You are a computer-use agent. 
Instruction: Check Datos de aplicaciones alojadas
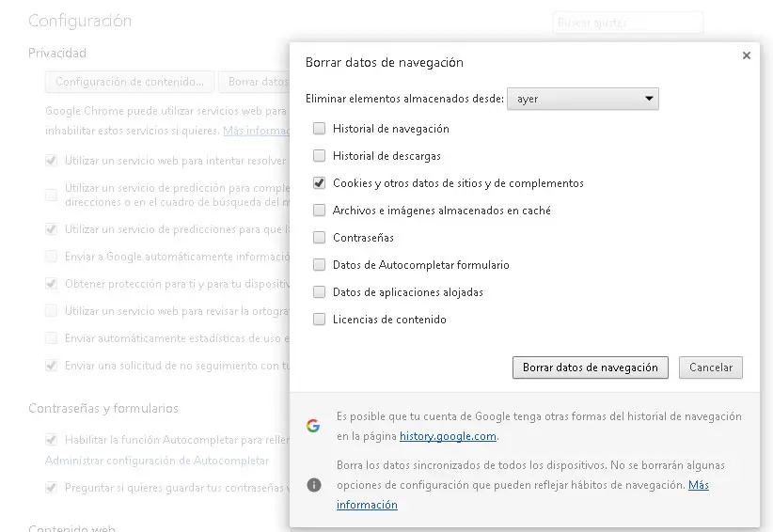(x=320, y=292)
